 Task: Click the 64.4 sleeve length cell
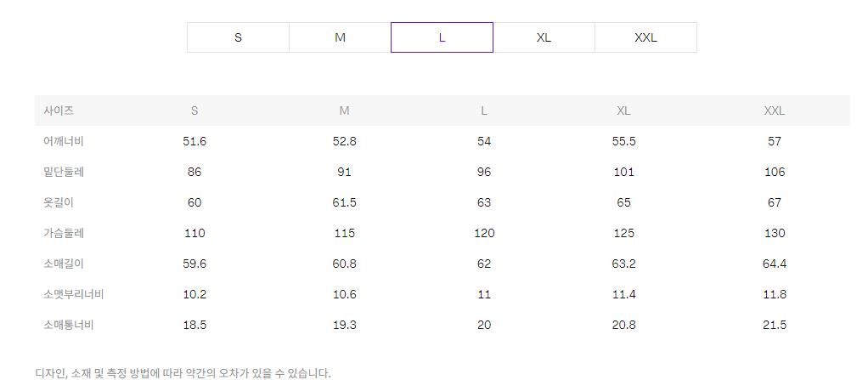pos(774,264)
